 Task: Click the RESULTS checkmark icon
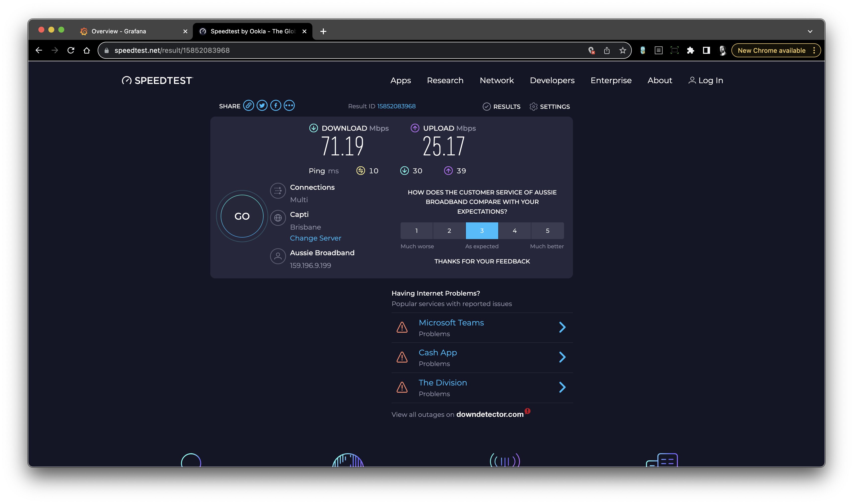487,107
